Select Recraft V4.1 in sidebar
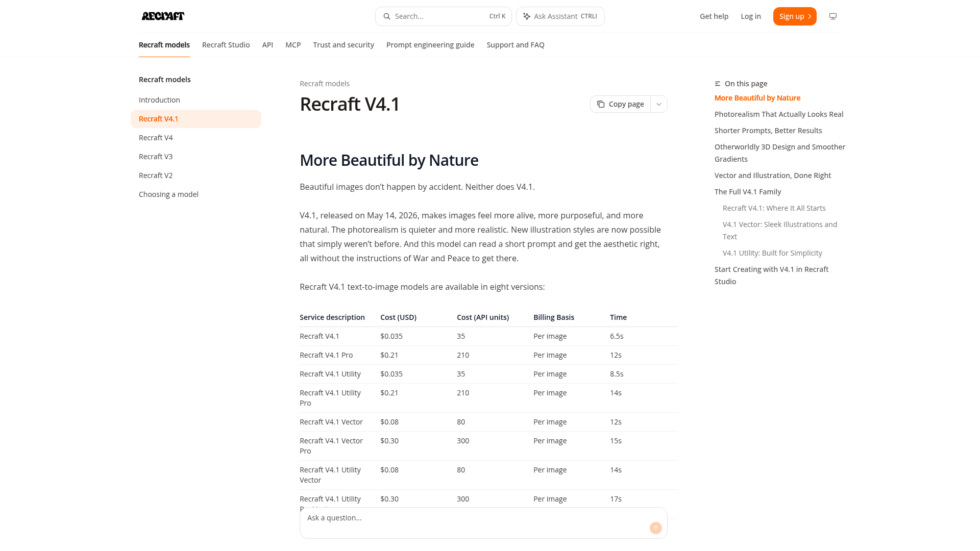Screen dimensions: 980x551 click(196, 119)
